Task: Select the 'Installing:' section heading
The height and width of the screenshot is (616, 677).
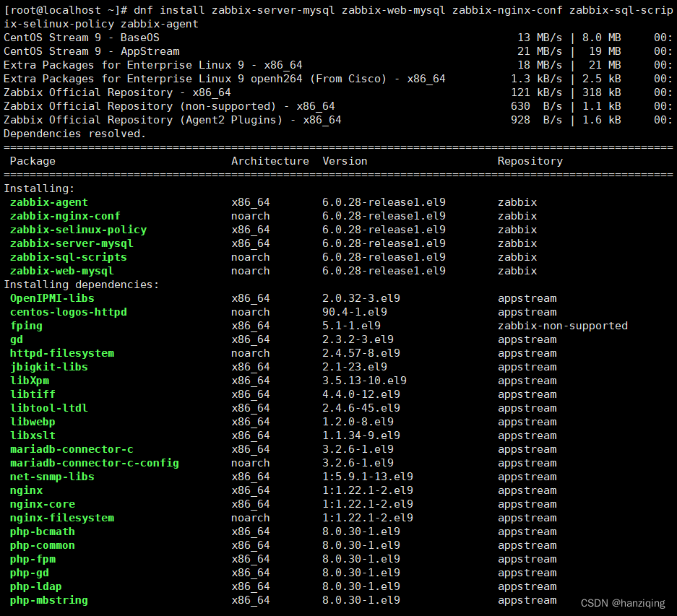Action: click(x=39, y=188)
